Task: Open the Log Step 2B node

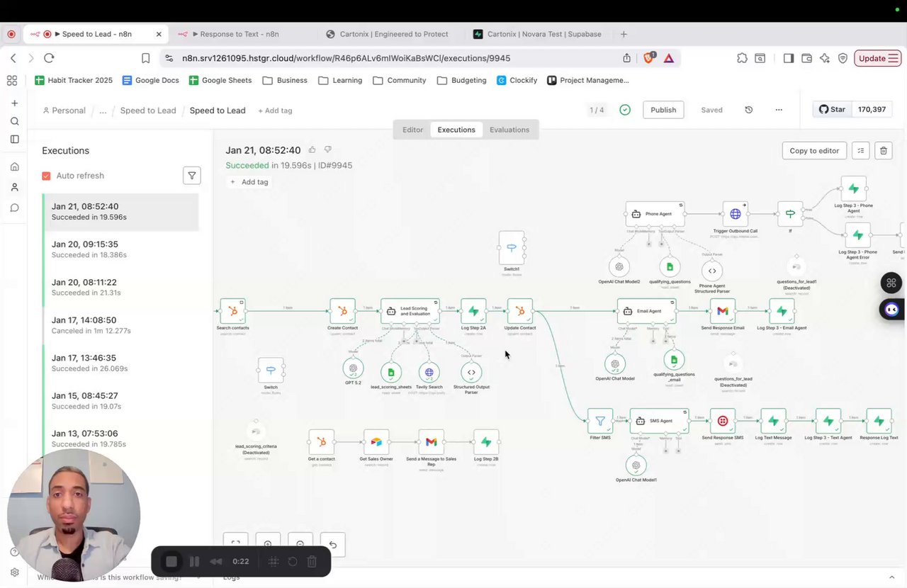Action: tap(486, 442)
